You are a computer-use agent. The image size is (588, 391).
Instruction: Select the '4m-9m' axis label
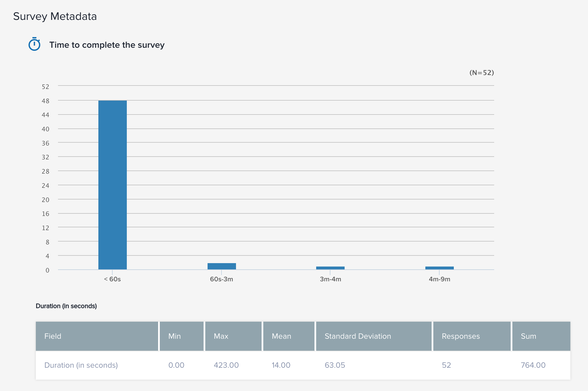[x=439, y=279]
